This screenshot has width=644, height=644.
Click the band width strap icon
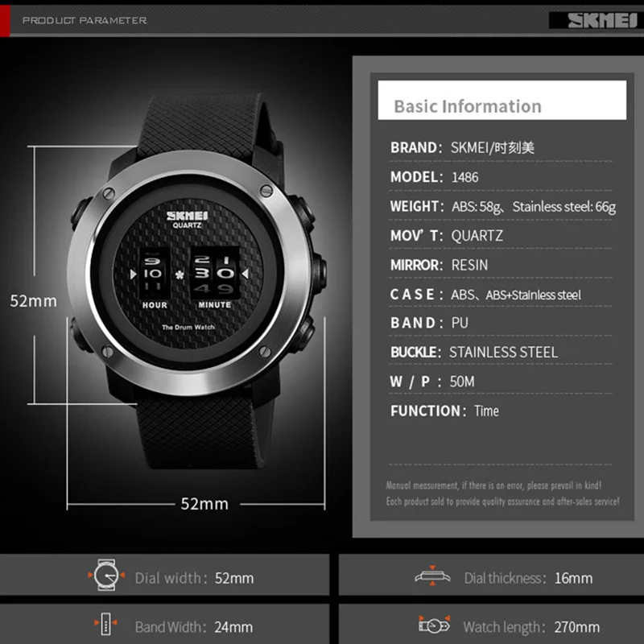coord(105,625)
